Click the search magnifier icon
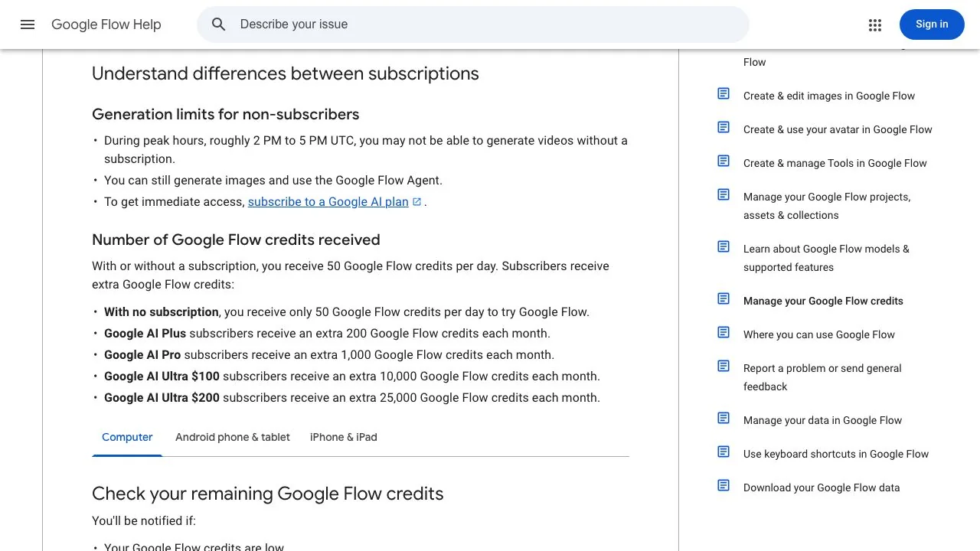This screenshot has width=980, height=551. pyautogui.click(x=219, y=24)
